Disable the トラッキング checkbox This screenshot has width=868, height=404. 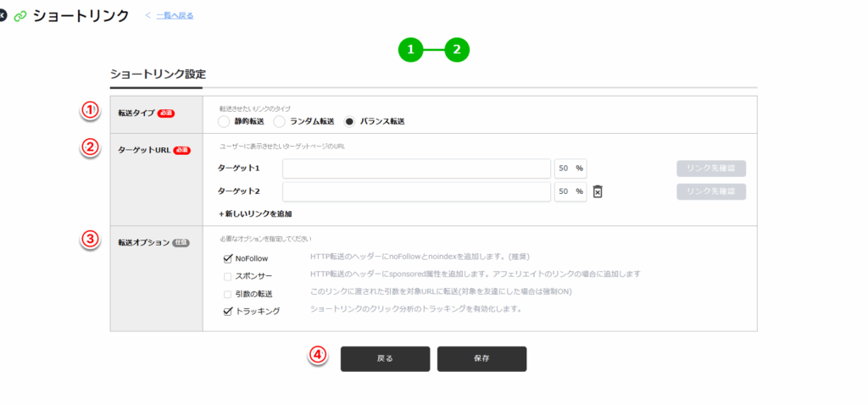[x=227, y=311]
